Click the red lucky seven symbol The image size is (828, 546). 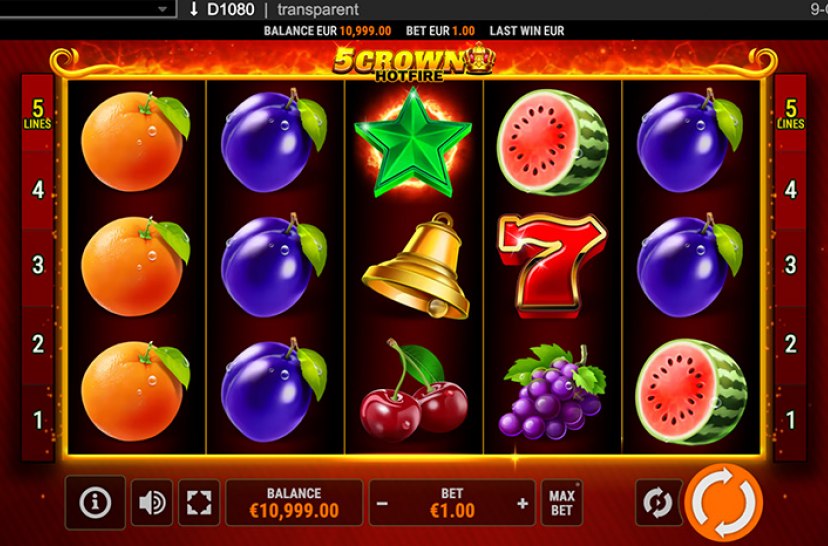(x=551, y=266)
